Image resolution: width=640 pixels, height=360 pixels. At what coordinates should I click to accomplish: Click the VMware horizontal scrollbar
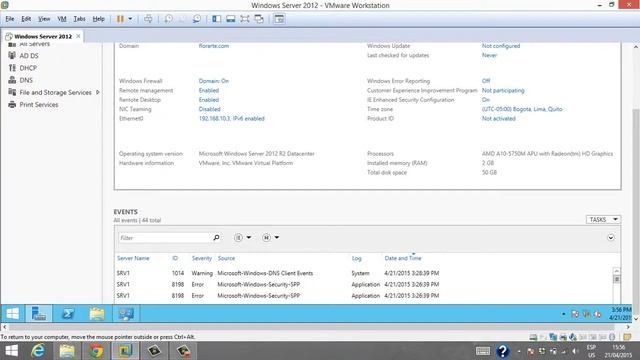(x=312, y=327)
